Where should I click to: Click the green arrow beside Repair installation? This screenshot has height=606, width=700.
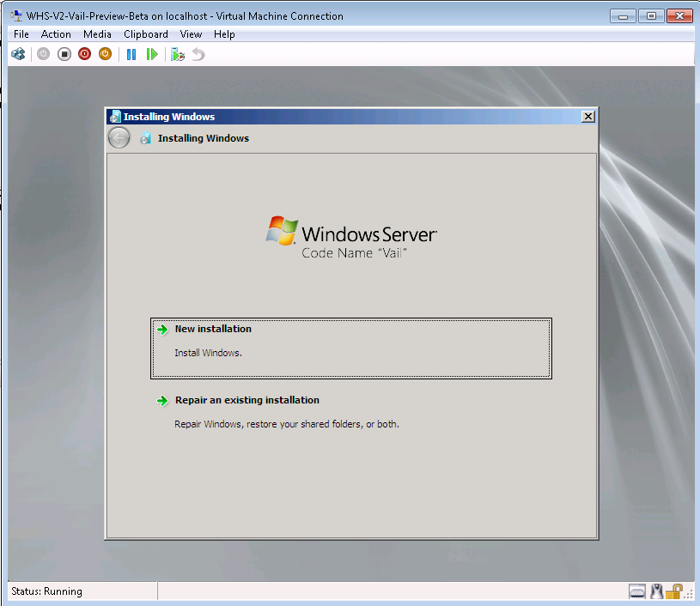point(162,401)
